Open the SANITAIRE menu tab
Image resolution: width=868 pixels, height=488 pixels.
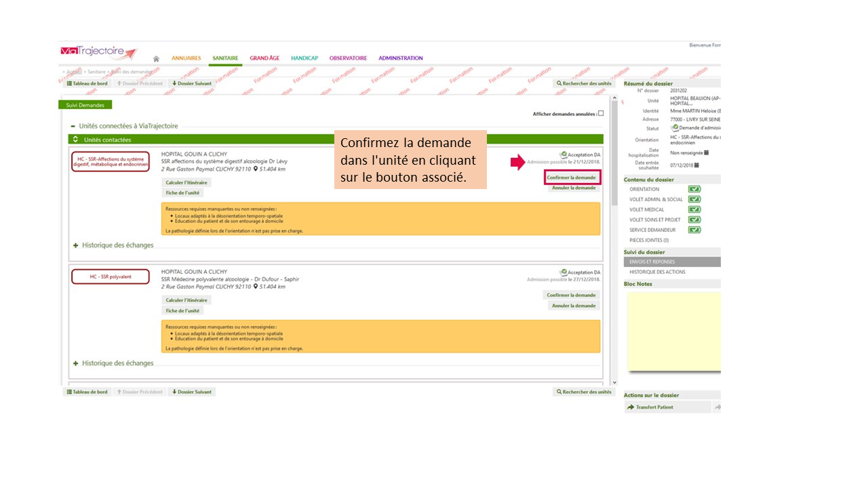225,58
